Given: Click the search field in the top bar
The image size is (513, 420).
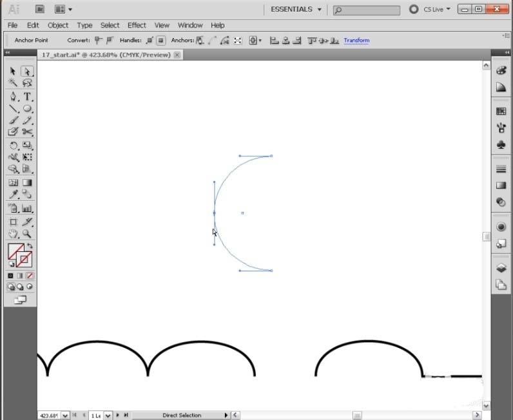Looking at the screenshot, I should click(367, 10).
